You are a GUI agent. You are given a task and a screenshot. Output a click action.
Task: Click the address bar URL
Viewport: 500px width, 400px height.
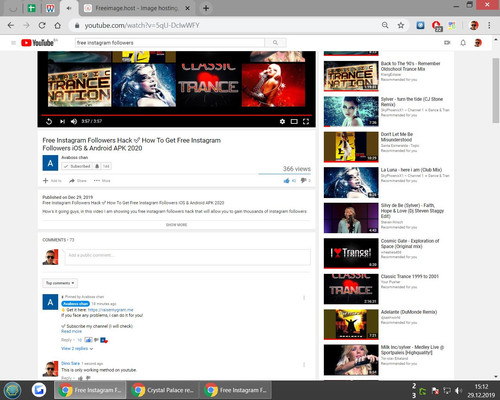[142, 25]
